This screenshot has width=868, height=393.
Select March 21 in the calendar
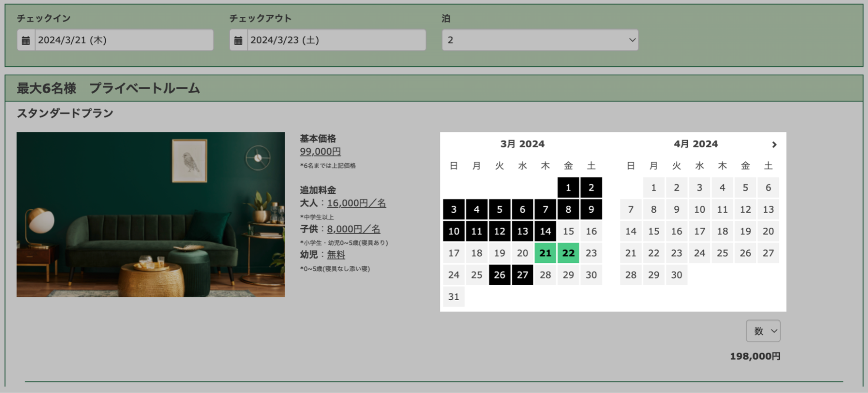[545, 253]
